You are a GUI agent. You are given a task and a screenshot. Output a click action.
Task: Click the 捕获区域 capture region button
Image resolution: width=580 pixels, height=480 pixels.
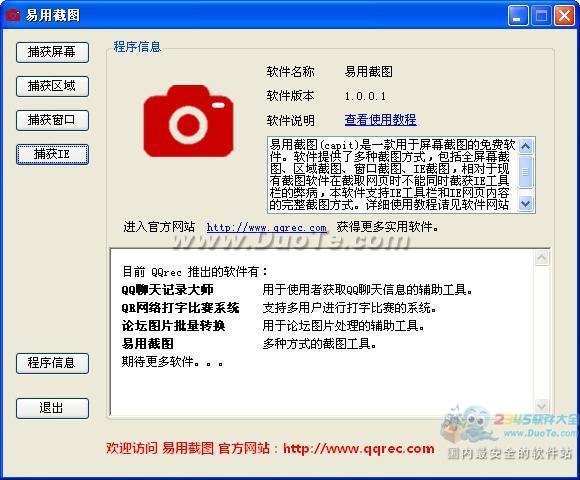point(52,86)
